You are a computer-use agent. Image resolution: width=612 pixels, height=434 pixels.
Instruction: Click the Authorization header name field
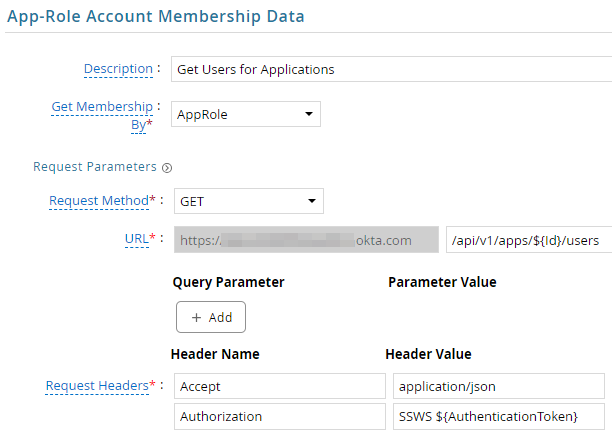point(280,416)
